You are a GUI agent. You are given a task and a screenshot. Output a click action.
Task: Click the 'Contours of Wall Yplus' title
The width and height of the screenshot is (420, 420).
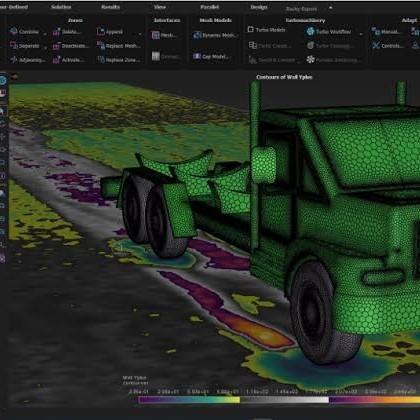pos(284,77)
